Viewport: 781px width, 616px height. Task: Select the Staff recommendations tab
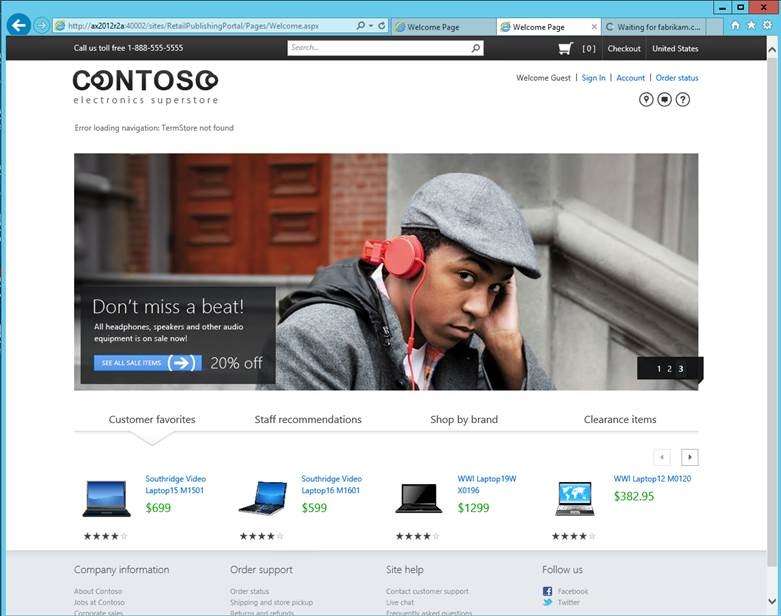point(308,419)
